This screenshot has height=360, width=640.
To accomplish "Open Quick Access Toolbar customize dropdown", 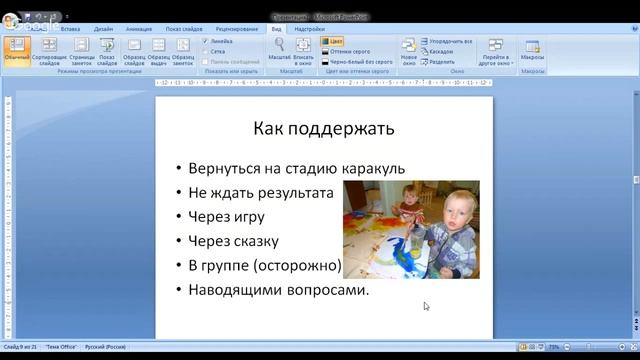I will pos(67,17).
